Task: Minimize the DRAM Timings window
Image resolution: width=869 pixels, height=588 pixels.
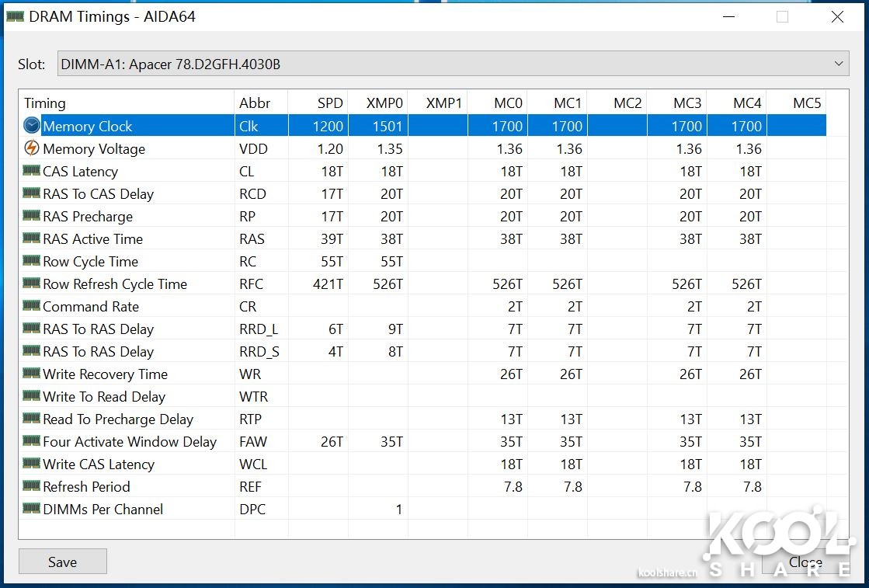Action: point(728,17)
